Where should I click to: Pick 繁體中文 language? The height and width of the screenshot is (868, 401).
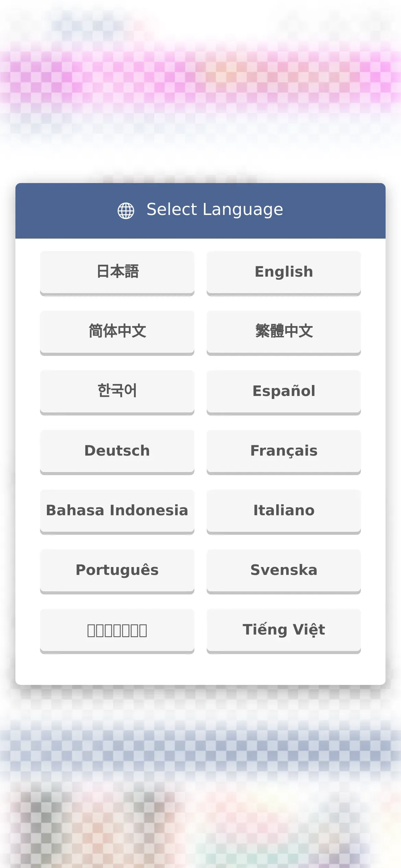284,333
